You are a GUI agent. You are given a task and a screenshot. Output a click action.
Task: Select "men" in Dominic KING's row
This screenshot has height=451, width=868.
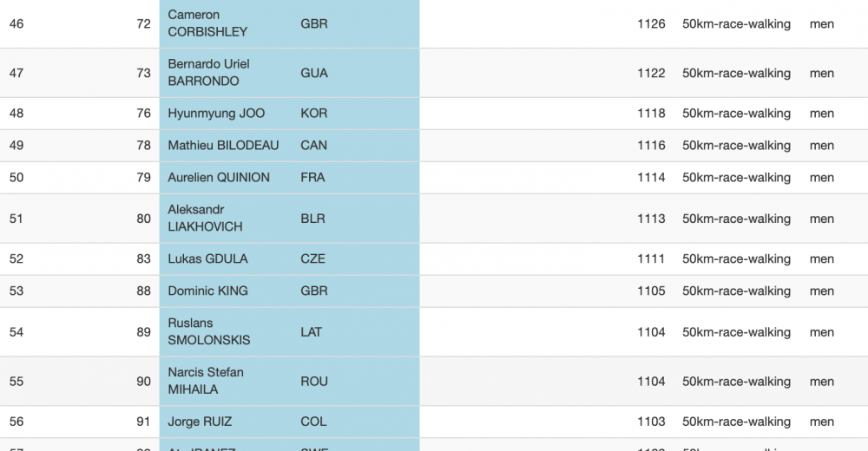821,291
